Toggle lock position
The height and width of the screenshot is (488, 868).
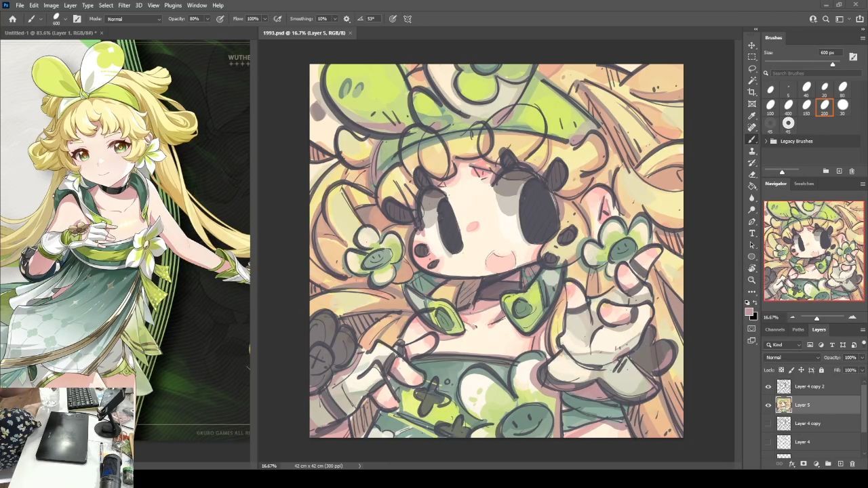(801, 370)
